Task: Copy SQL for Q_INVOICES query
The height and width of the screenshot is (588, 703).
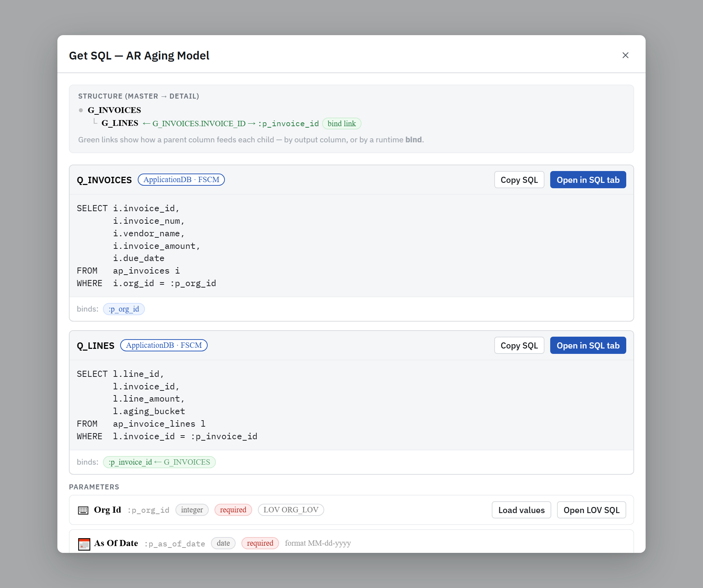Action: click(x=519, y=180)
